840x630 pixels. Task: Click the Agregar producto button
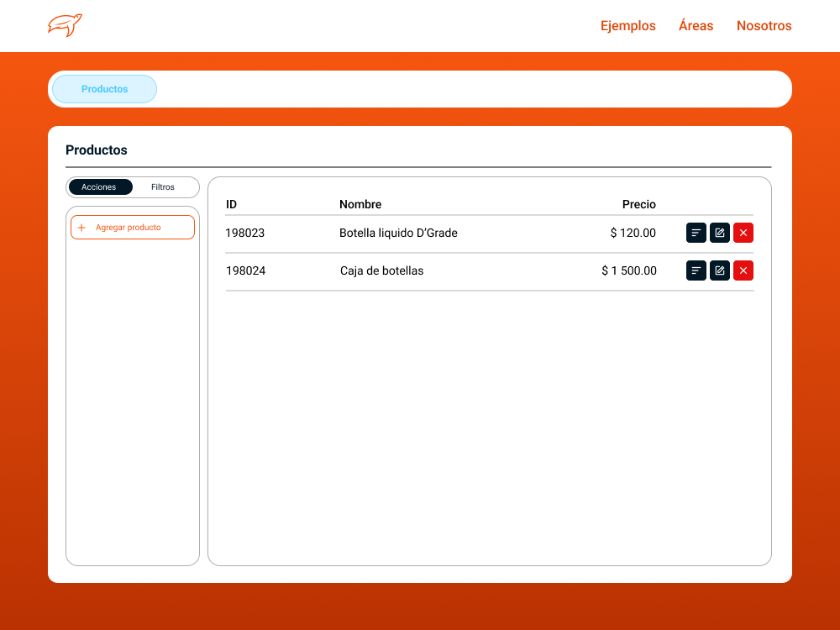point(133,227)
